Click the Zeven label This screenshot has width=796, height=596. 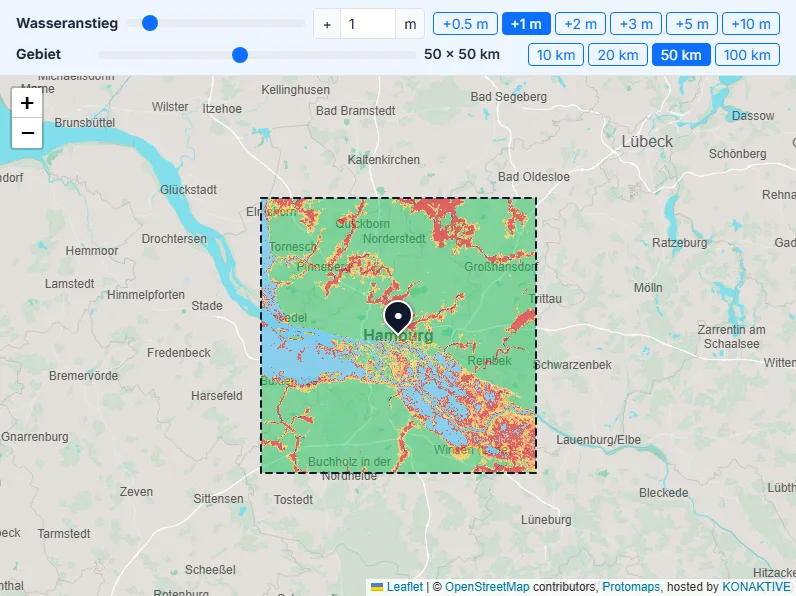136,492
